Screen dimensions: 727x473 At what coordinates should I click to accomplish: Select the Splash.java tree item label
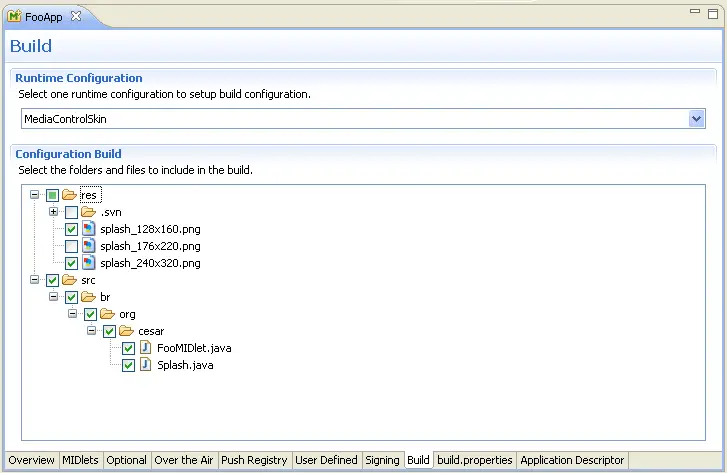tap(185, 365)
